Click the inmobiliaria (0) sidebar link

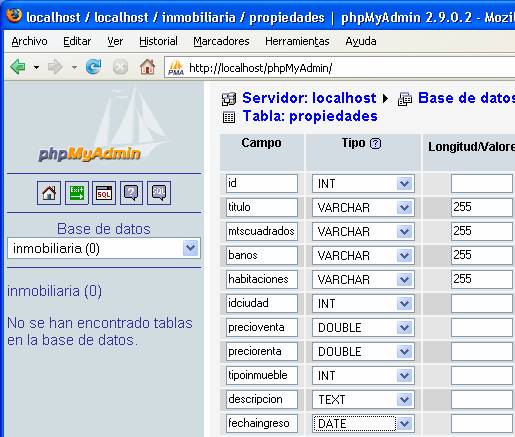[54, 291]
